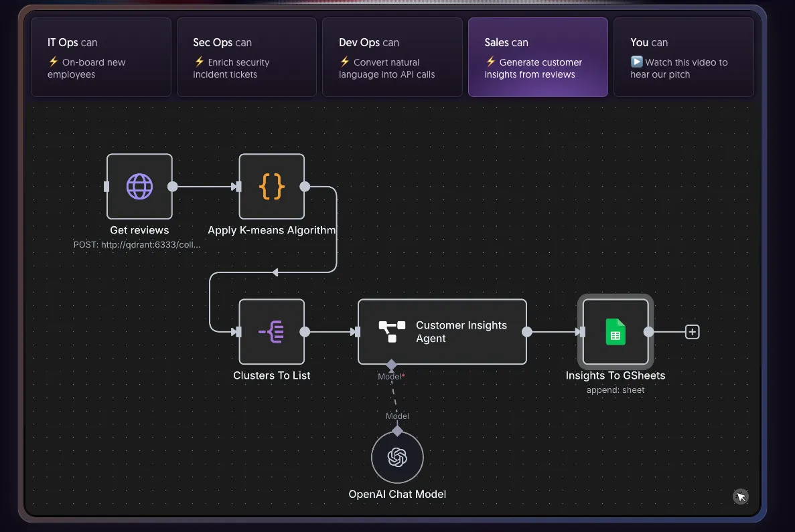Click the Model diamond connector under agent
The width and height of the screenshot is (795, 532).
coord(392,365)
